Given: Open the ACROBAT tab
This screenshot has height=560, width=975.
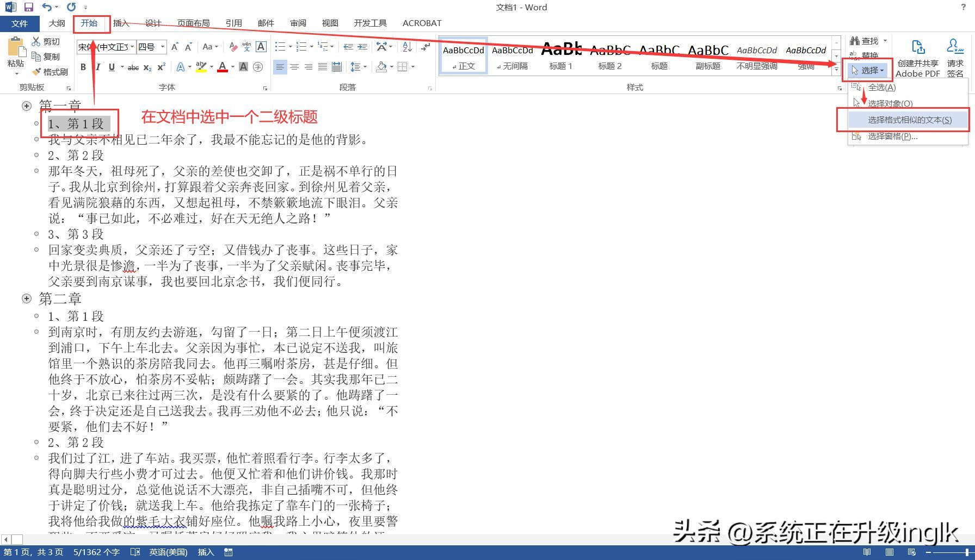Looking at the screenshot, I should point(422,23).
